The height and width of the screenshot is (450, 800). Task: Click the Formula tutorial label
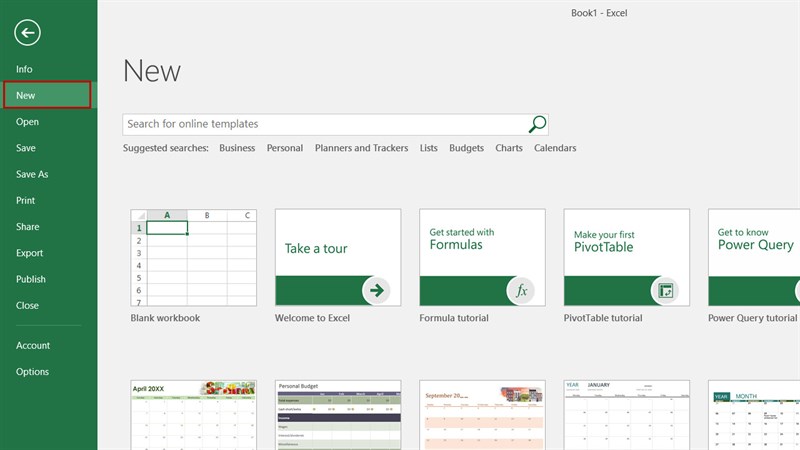pyautogui.click(x=454, y=318)
